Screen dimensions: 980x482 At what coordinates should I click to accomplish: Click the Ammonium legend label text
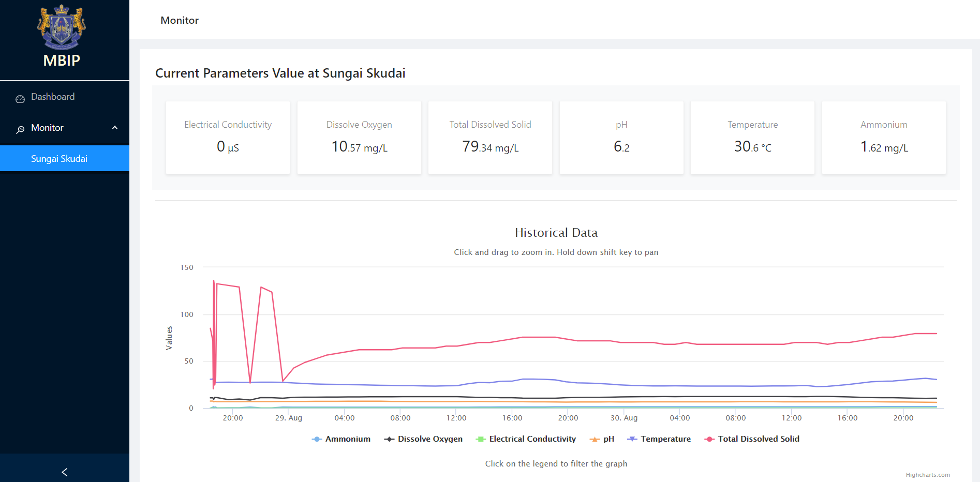click(348, 439)
